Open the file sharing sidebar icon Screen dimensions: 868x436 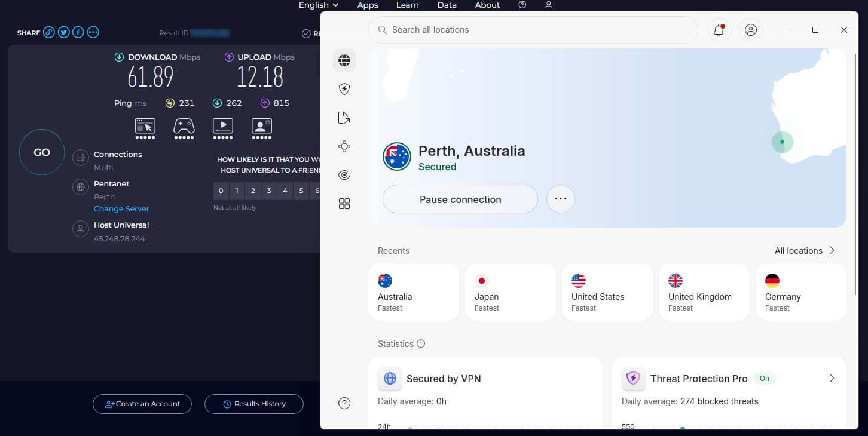344,118
